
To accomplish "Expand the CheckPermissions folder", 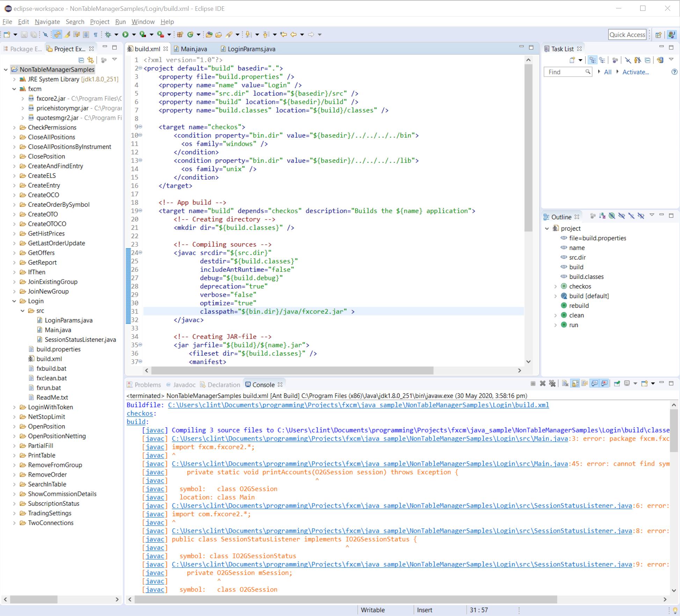I will pos(14,127).
